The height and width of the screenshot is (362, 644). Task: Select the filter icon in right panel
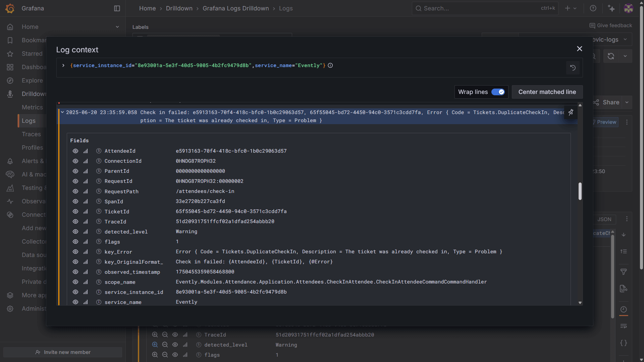624,272
